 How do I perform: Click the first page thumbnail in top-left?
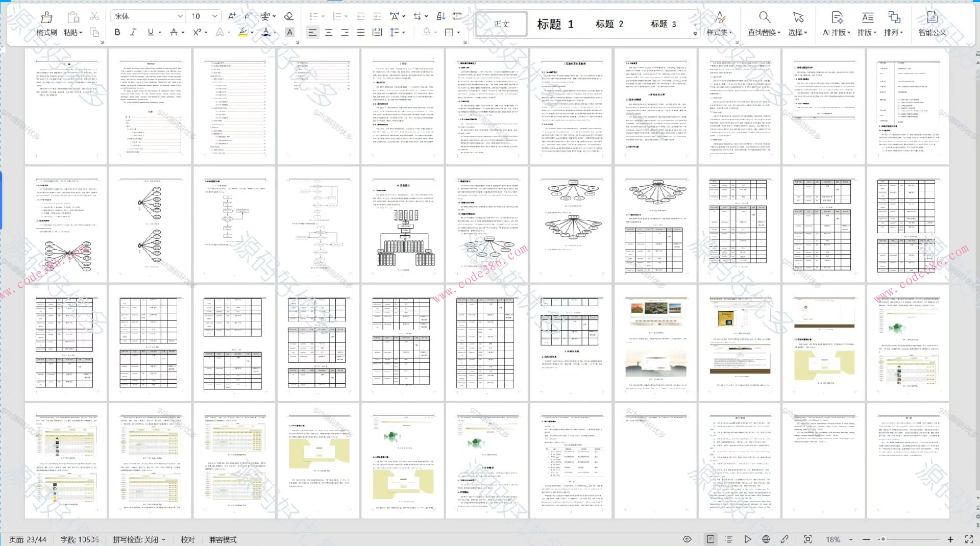[66, 106]
